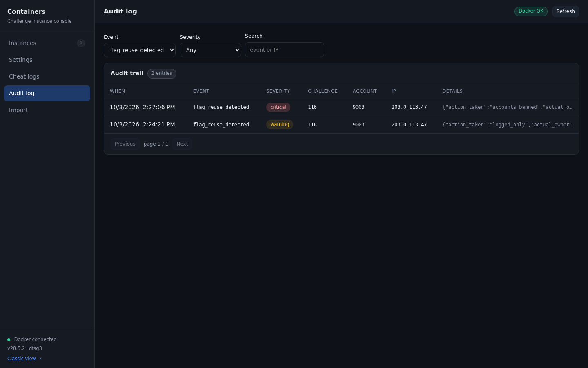Select the Audit log sidebar item

point(47,93)
